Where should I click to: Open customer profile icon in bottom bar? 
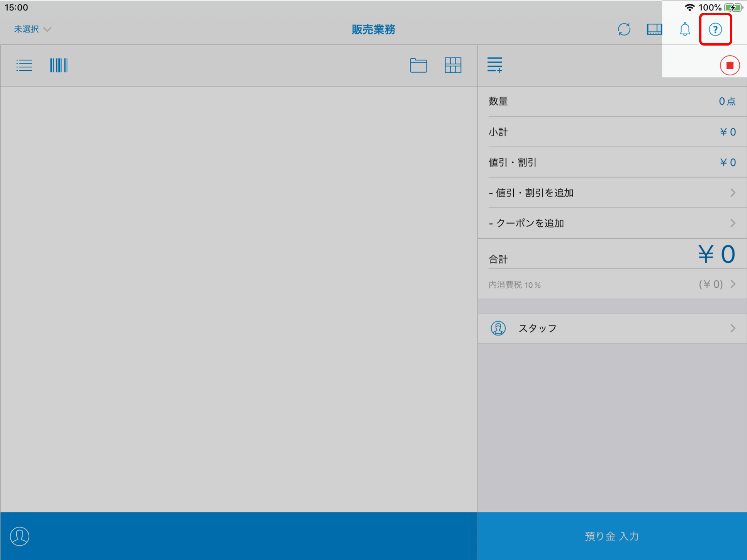coord(20,536)
